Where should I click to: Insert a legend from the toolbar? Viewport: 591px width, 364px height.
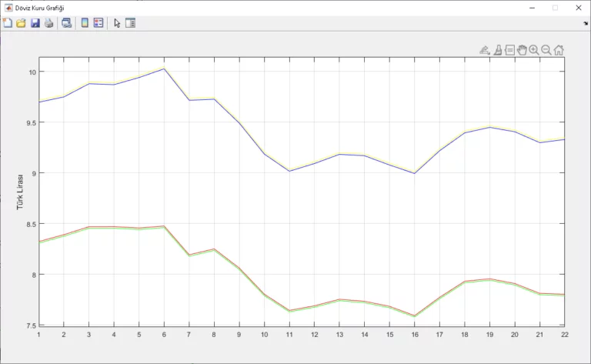click(98, 23)
